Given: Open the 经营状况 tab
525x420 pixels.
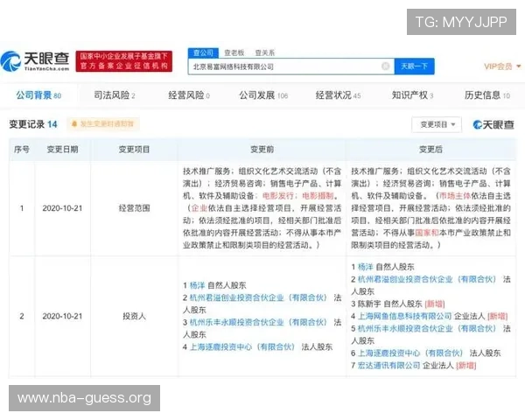Looking at the screenshot, I should click(338, 95).
